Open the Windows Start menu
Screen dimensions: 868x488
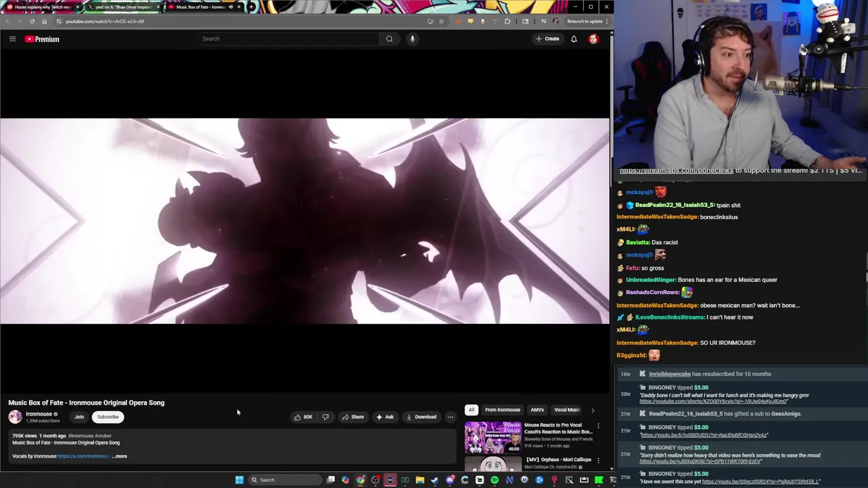pos(239,480)
